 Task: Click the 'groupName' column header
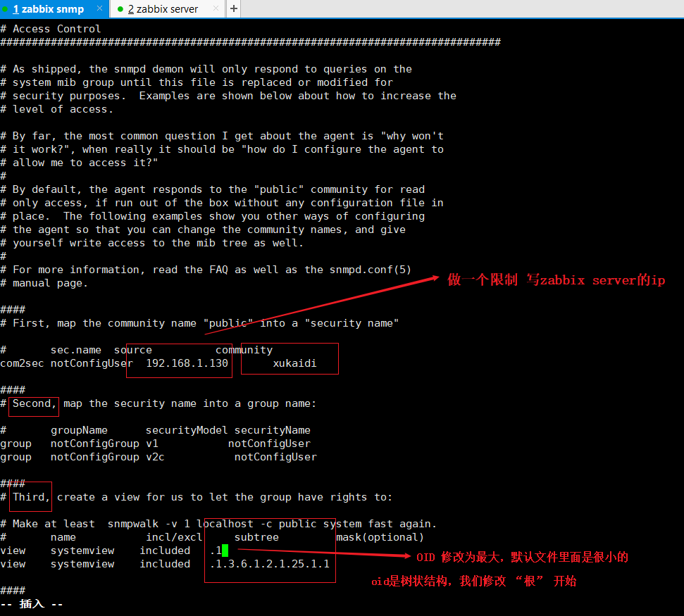79,430
